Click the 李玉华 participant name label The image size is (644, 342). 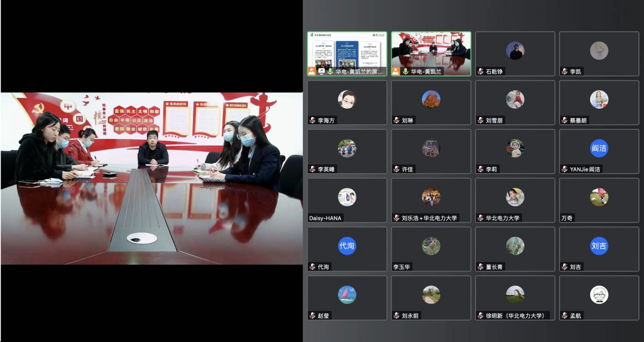click(x=401, y=267)
